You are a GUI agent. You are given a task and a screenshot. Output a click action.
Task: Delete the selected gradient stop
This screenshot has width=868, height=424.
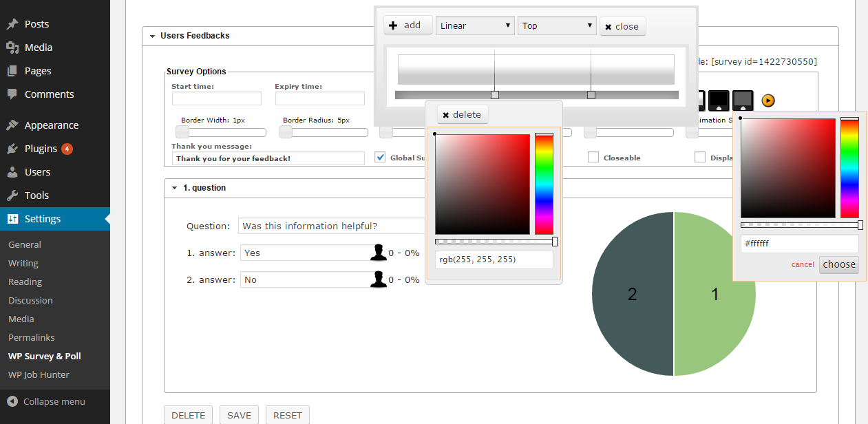463,114
